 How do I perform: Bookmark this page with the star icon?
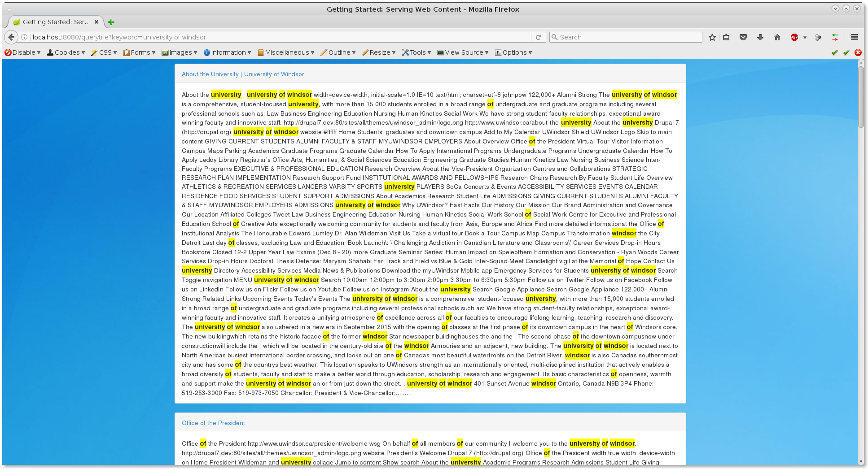(712, 37)
